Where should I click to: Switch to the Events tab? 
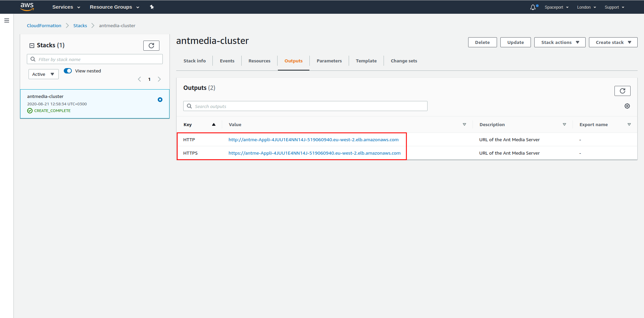pyautogui.click(x=227, y=61)
